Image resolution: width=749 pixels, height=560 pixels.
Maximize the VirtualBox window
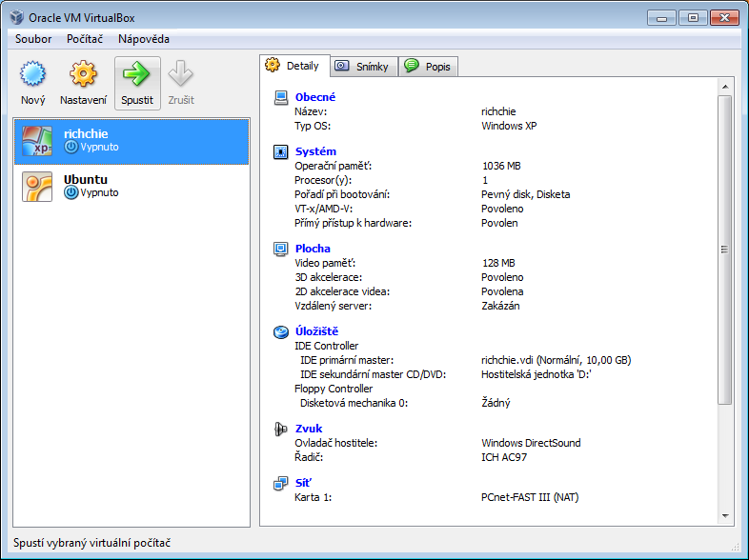(x=693, y=18)
